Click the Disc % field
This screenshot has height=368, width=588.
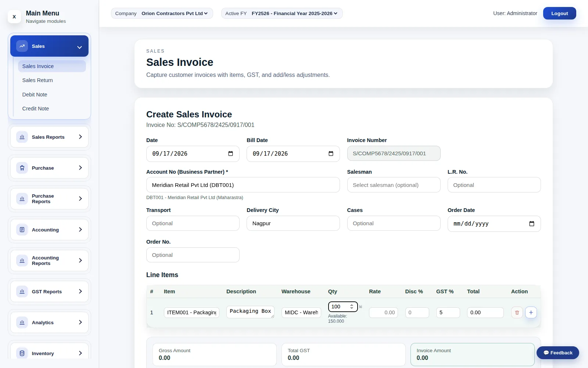coord(417,312)
